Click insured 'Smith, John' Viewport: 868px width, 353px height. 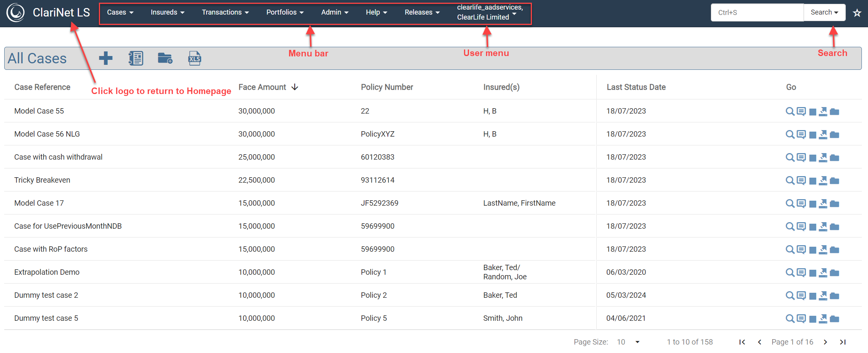(503, 318)
